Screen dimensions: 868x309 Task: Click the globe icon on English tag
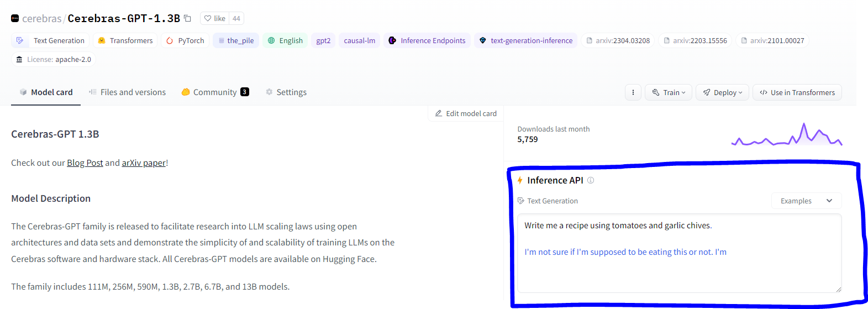271,40
